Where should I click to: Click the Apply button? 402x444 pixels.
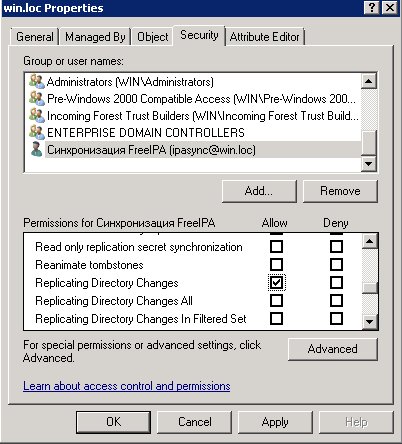(275, 422)
